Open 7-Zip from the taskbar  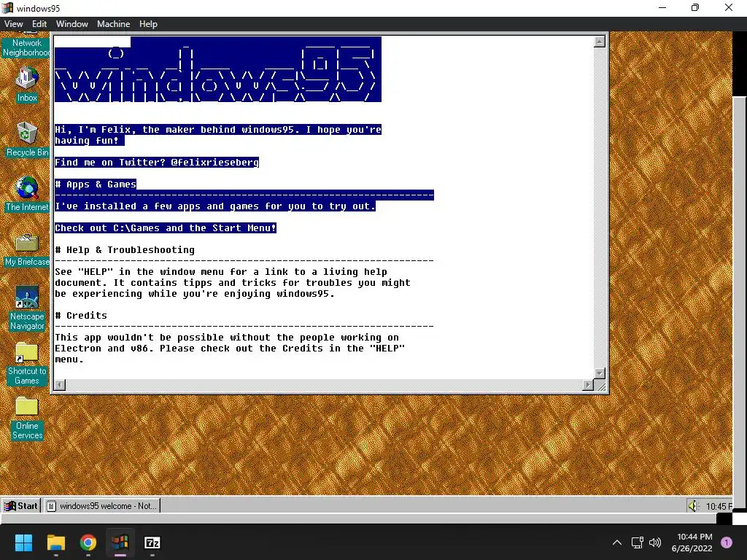pos(152,542)
